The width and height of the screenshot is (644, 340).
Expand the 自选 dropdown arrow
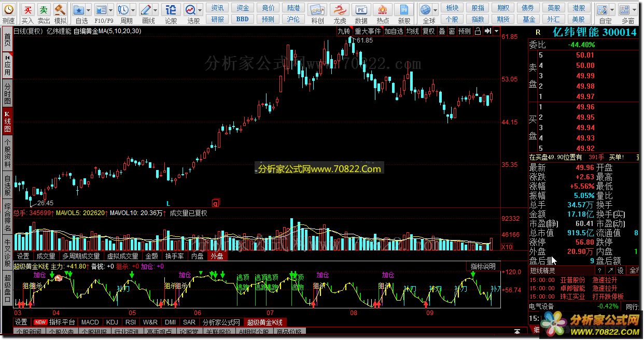[x=89, y=10]
